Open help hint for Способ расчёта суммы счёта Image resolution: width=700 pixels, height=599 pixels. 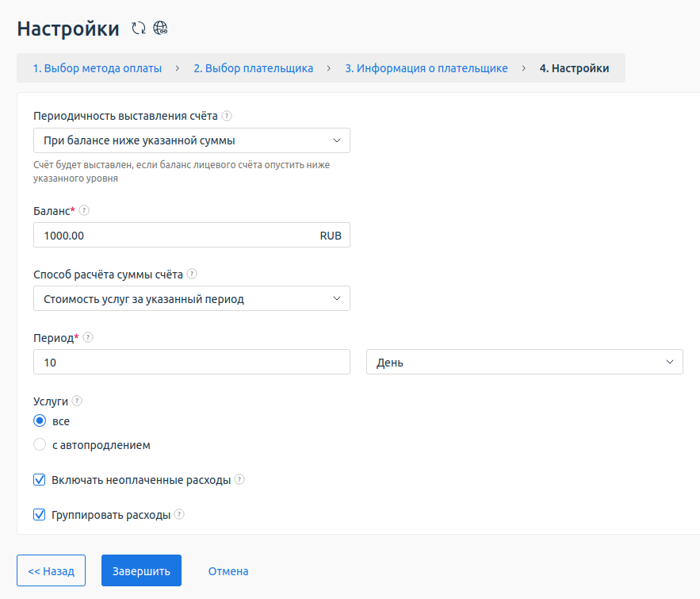[192, 275]
